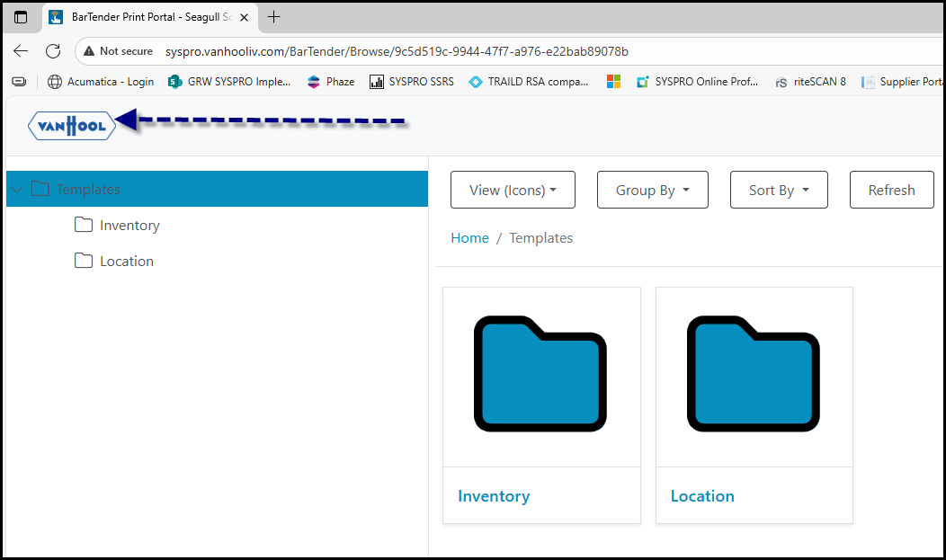Click the browser address bar URL
The width and height of the screenshot is (946, 560).
coord(396,51)
